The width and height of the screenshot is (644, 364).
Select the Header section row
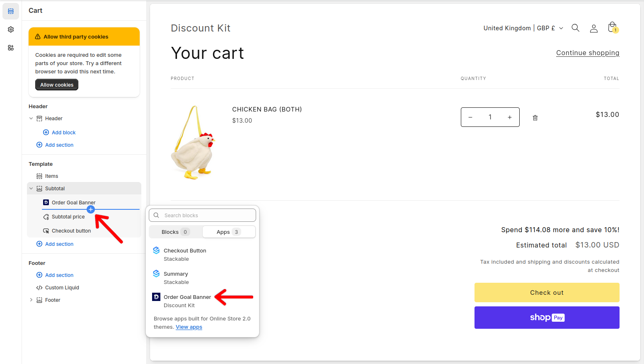tap(53, 118)
